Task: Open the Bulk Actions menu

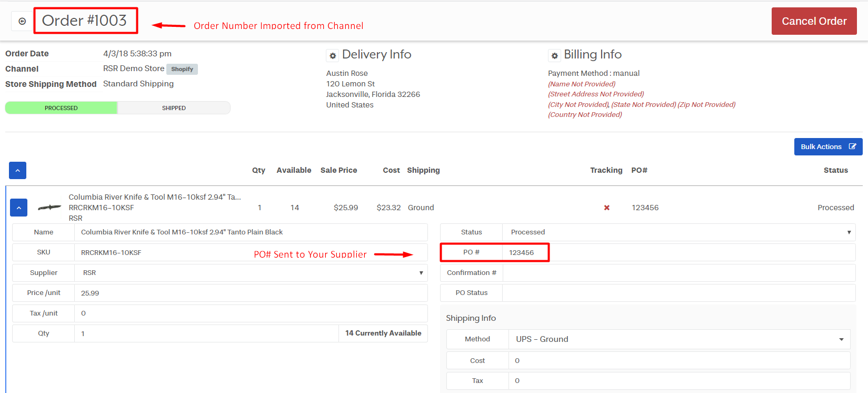Action: 828,147
